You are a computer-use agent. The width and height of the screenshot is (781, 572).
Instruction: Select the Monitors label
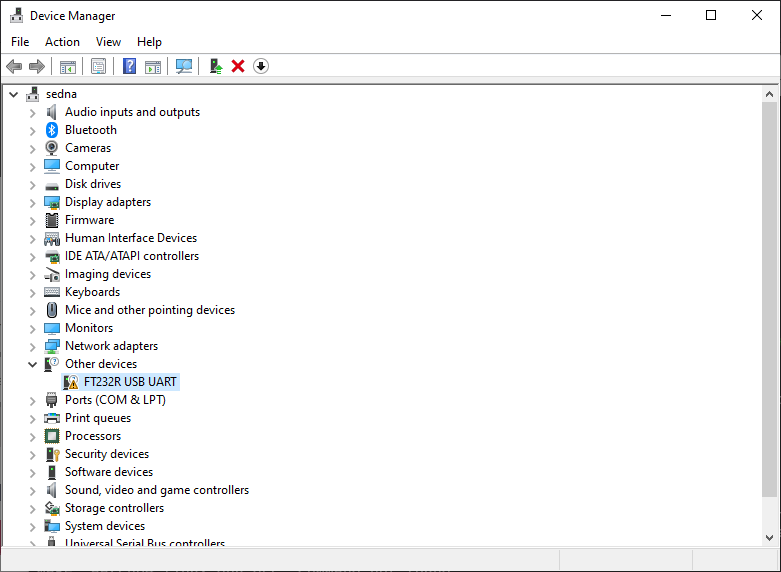[x=89, y=328]
